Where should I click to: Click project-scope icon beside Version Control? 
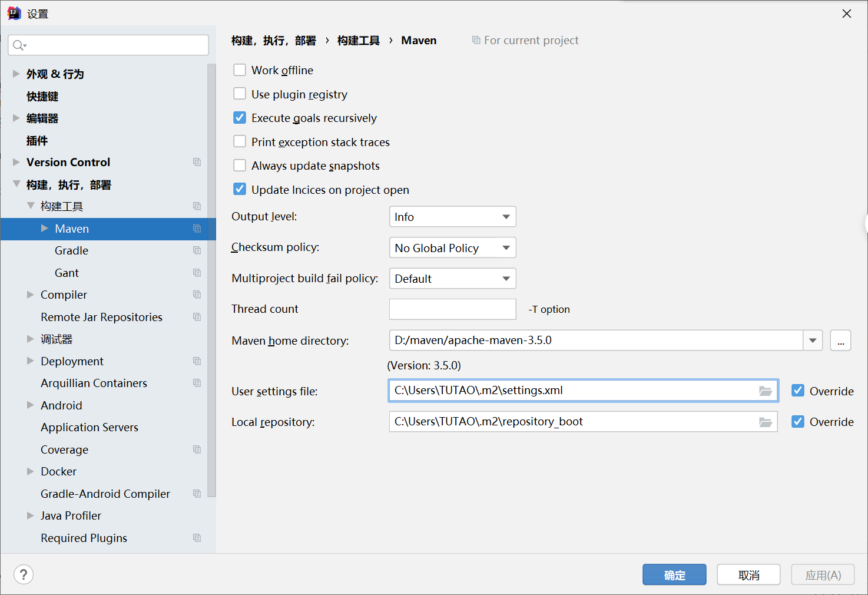pos(197,162)
